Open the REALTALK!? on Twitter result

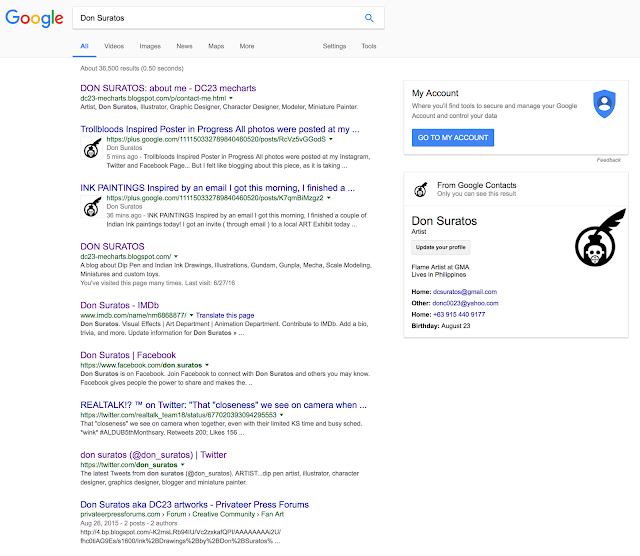[223, 405]
